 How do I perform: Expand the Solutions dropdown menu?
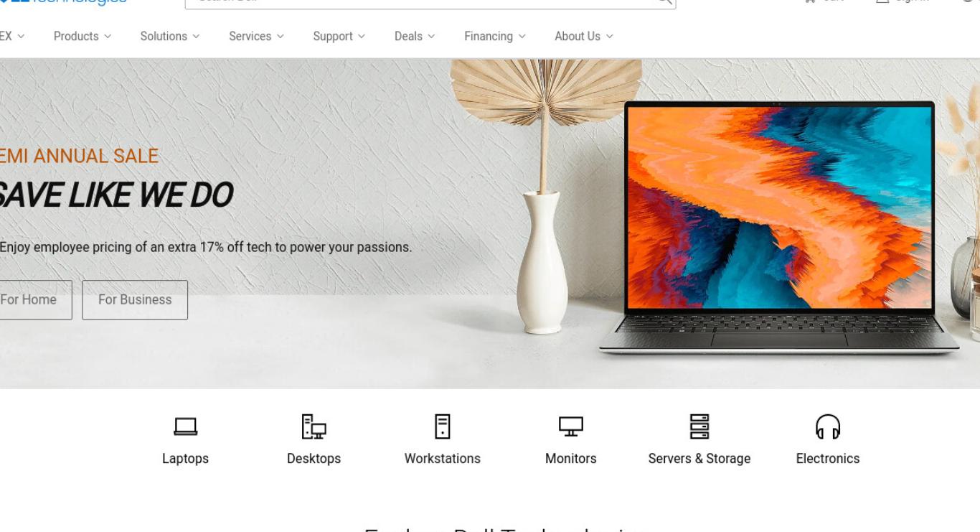170,36
